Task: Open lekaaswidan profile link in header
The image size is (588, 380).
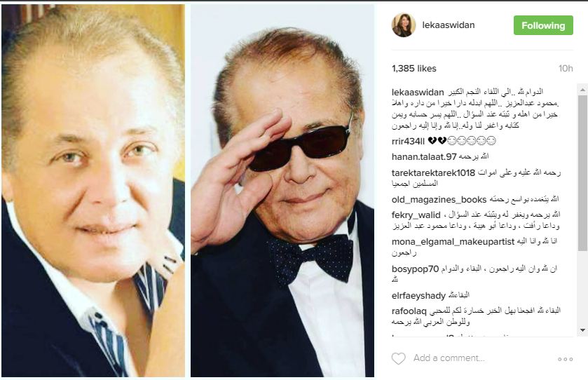Action: [x=448, y=25]
